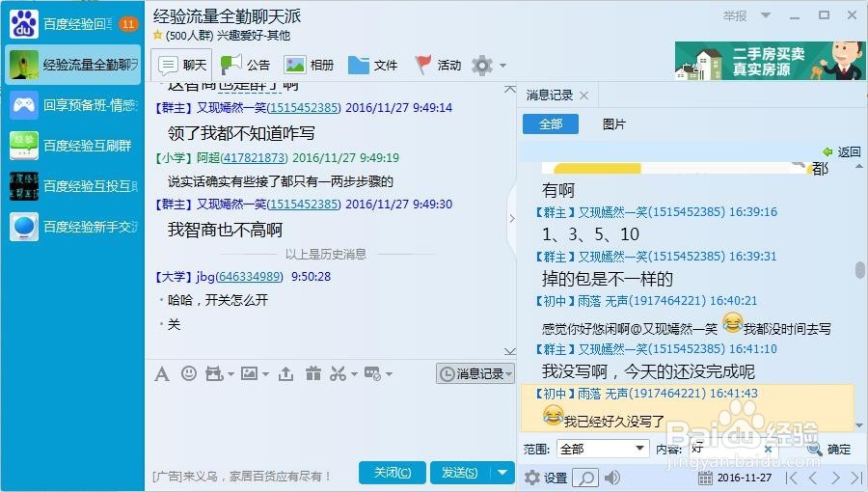Switch to 聊天 tab
This screenshot has height=492, width=868.
tap(182, 66)
